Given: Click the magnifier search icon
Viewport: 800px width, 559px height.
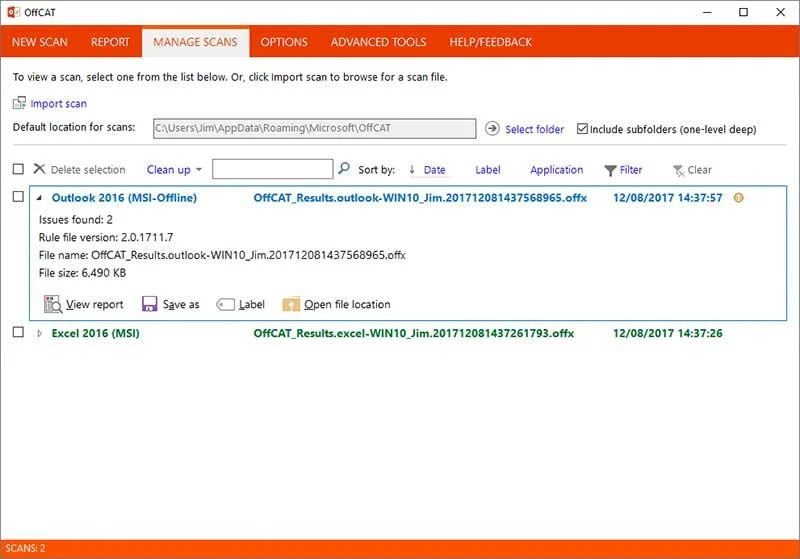Looking at the screenshot, I should tap(344, 168).
